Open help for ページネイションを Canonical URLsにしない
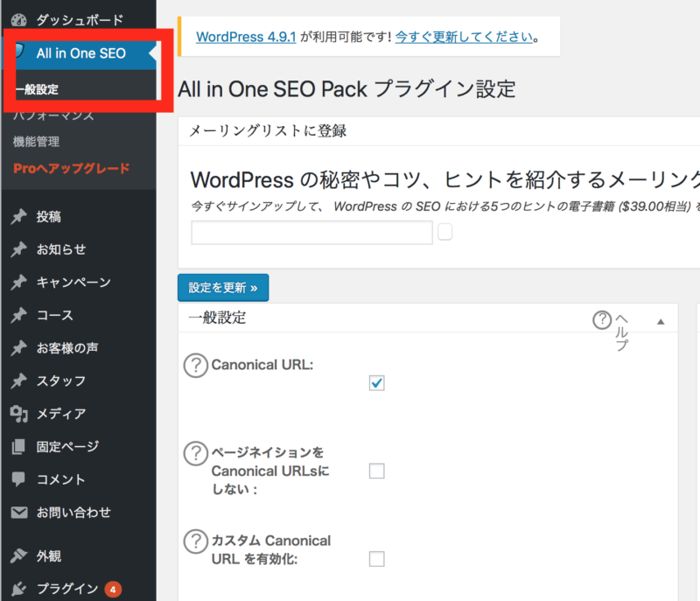The height and width of the screenshot is (601, 700). click(x=196, y=453)
